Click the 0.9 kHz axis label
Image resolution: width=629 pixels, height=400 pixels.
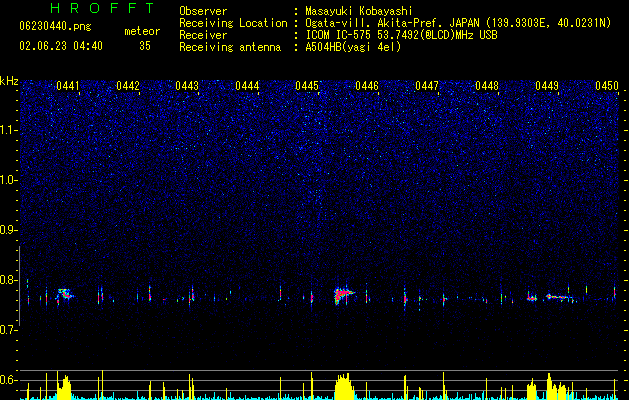point(9,230)
